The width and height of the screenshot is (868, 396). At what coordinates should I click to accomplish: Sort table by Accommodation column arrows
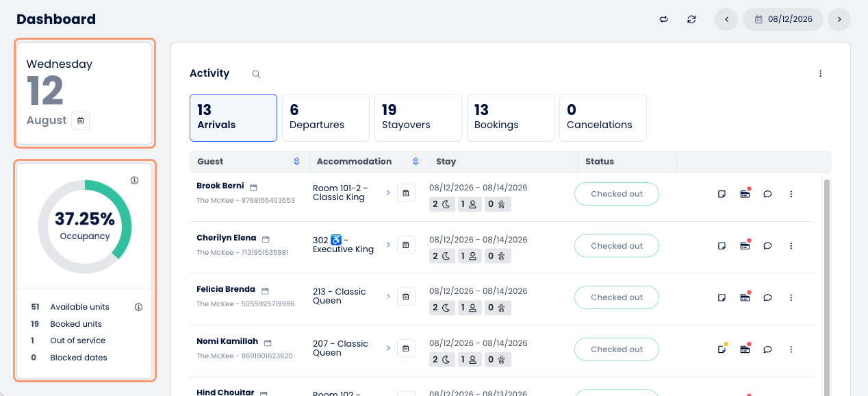click(416, 162)
